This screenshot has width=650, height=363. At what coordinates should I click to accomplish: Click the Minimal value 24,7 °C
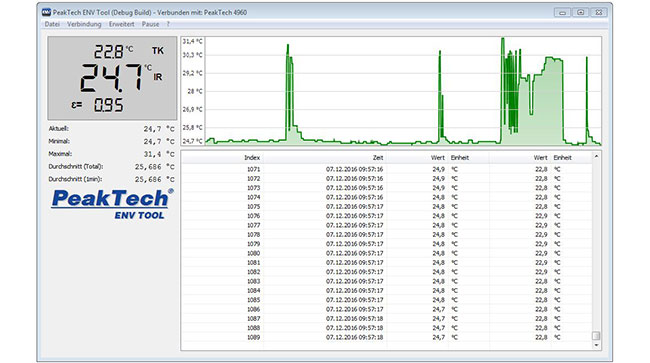click(x=159, y=141)
